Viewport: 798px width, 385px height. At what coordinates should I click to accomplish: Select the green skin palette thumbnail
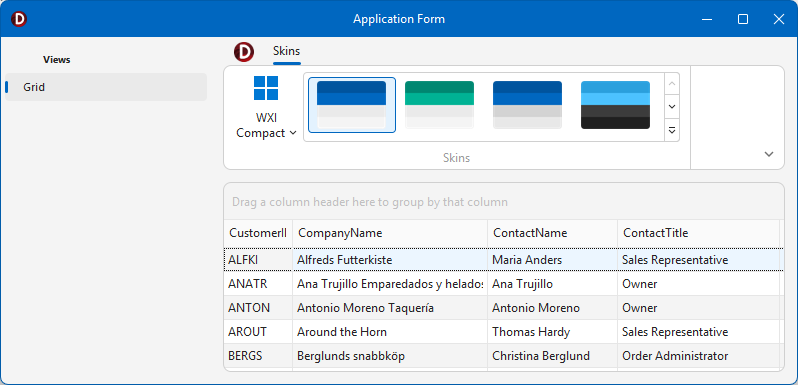coord(439,105)
